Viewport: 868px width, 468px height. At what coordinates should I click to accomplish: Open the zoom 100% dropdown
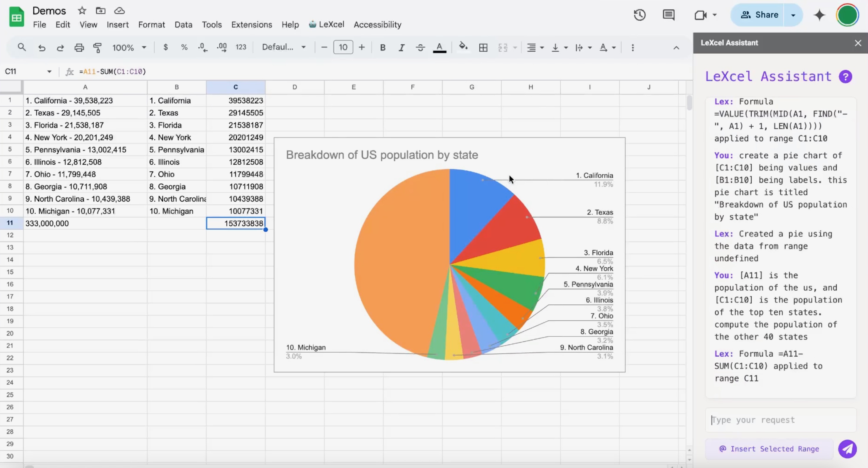point(129,48)
